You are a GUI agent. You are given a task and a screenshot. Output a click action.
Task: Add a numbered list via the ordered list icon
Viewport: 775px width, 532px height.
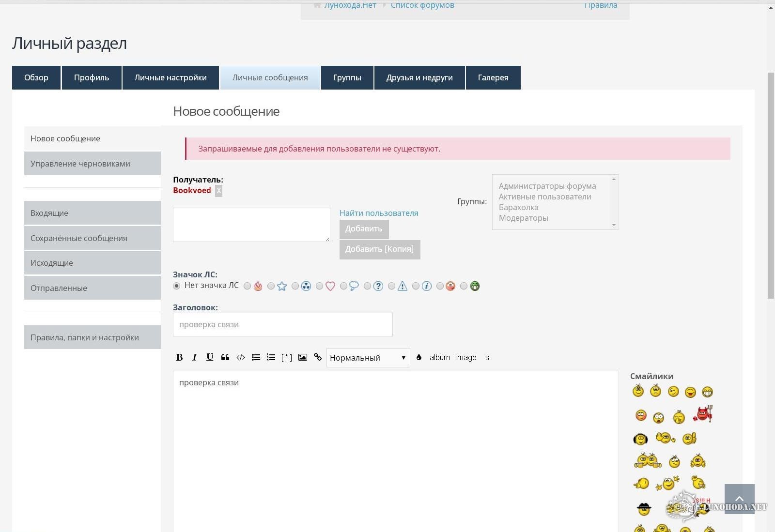pos(271,357)
